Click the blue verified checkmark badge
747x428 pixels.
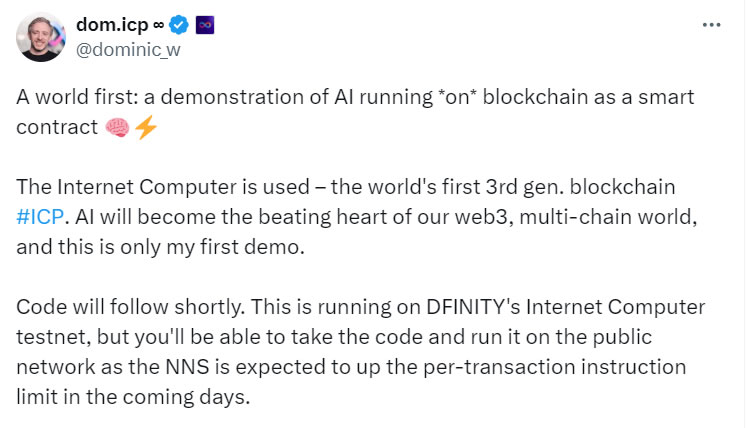pyautogui.click(x=179, y=25)
